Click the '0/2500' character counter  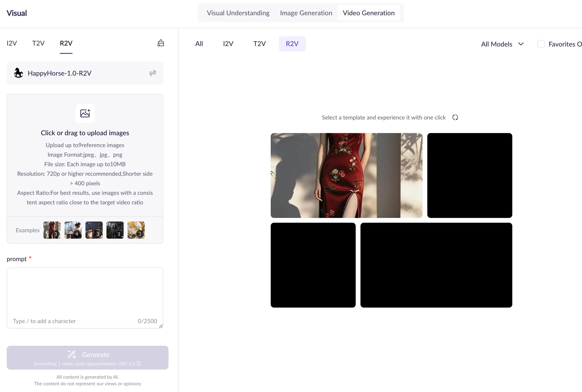point(147,321)
